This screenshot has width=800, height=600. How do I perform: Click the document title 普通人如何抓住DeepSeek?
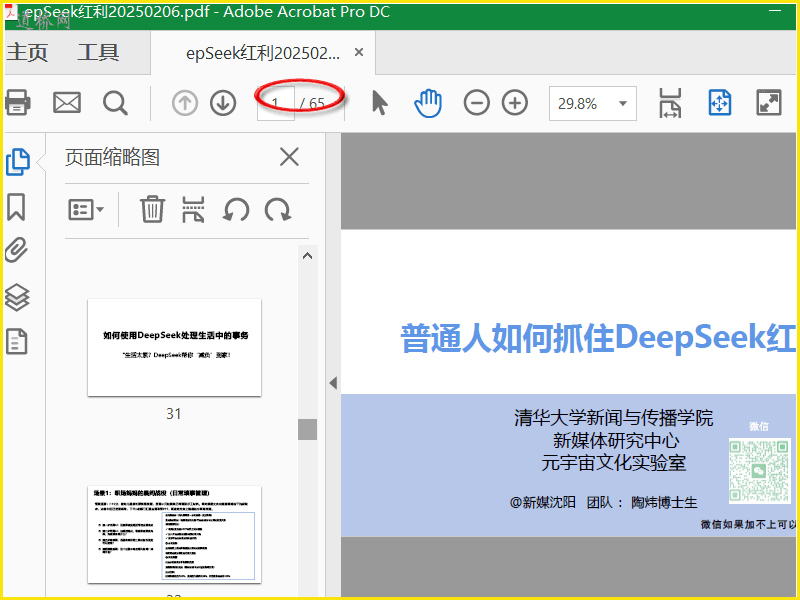click(x=597, y=338)
